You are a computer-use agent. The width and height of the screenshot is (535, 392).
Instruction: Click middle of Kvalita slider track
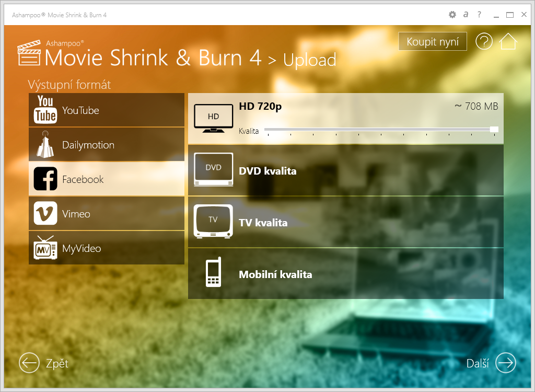coord(381,130)
